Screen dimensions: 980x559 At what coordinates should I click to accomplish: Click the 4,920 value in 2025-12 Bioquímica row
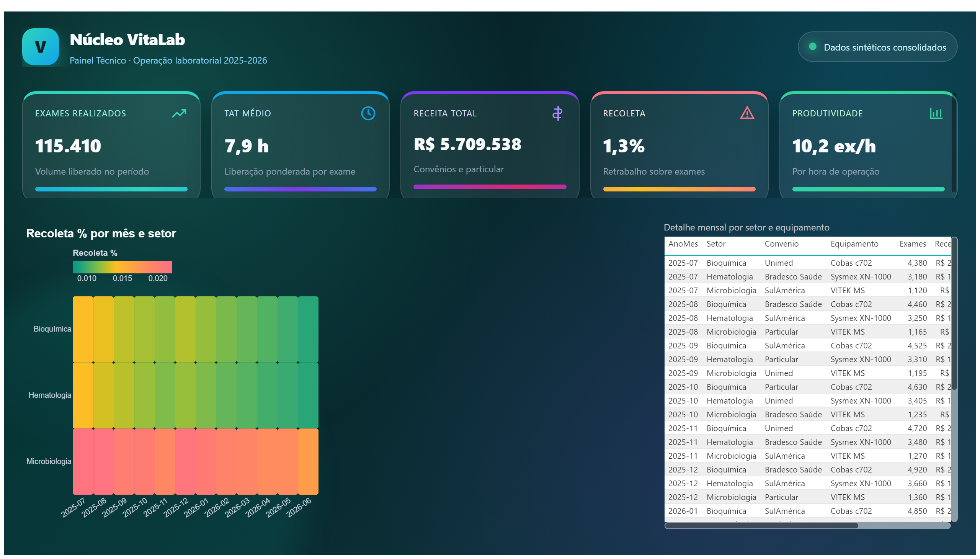point(917,470)
